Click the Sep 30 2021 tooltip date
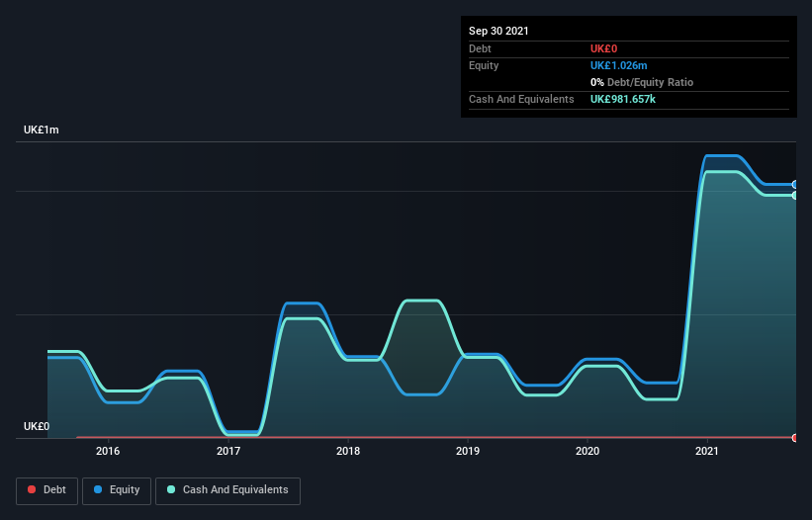 tap(498, 31)
